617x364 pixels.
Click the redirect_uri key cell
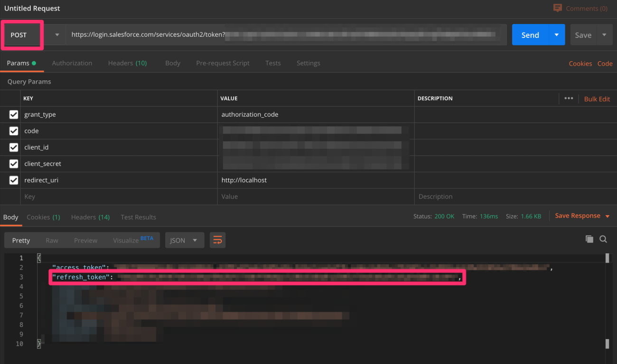tap(119, 180)
